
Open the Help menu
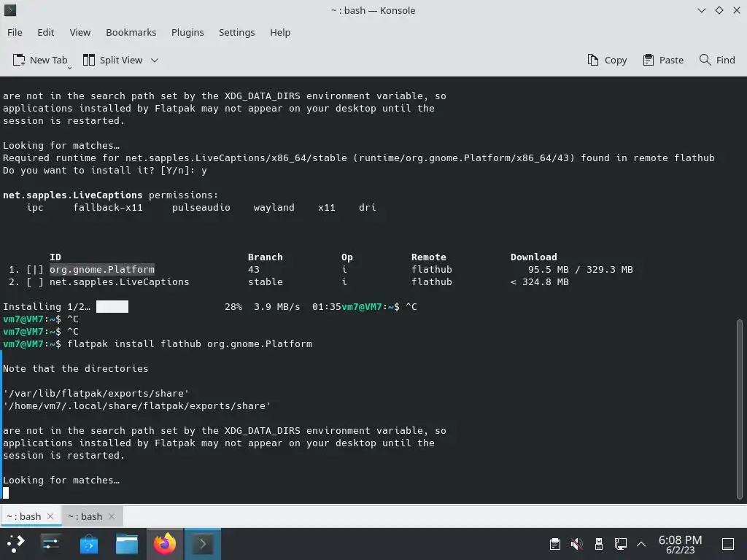tap(280, 32)
